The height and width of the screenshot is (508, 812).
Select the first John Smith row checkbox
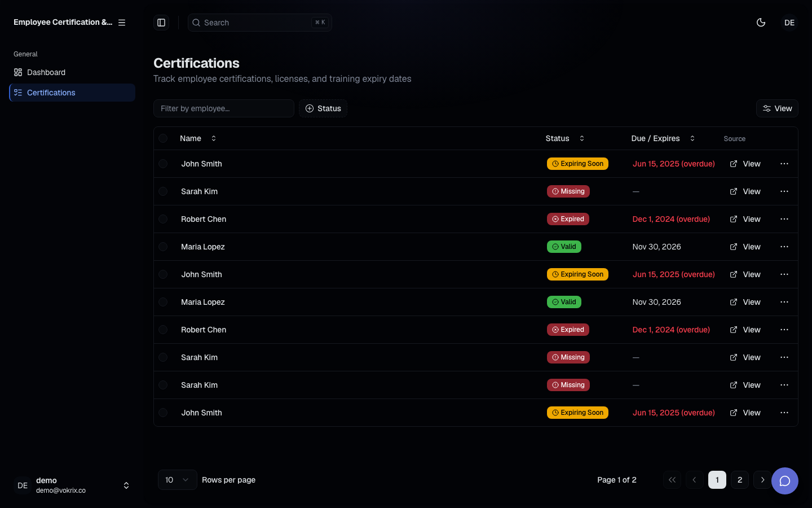coord(163,164)
